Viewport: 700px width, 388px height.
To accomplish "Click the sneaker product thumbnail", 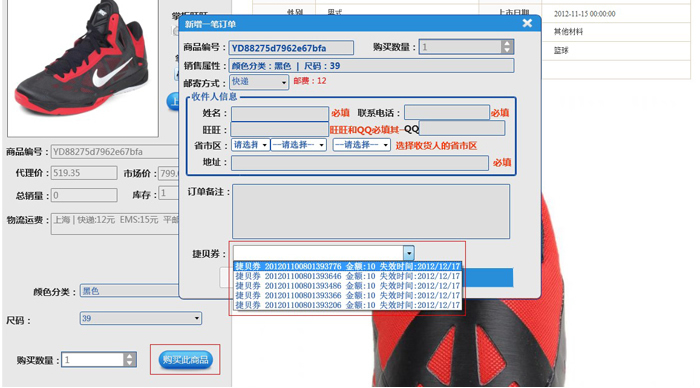I will (x=83, y=67).
